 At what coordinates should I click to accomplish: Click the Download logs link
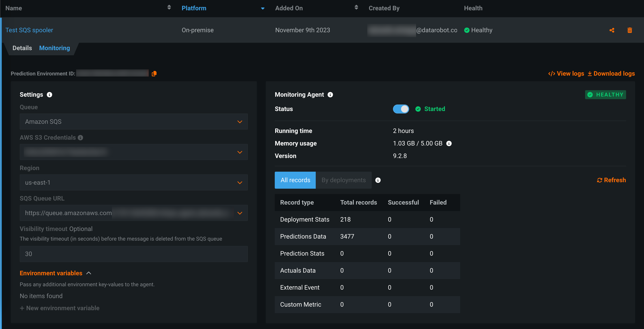611,73
